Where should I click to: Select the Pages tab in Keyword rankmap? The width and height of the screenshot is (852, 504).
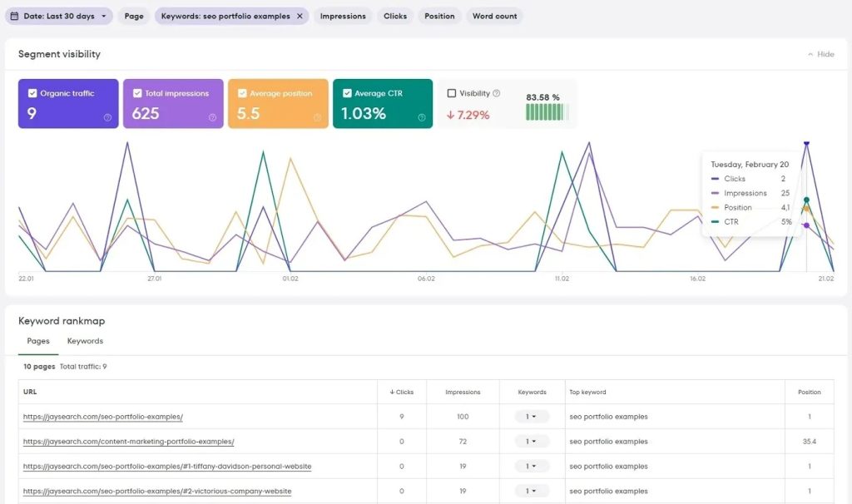click(38, 341)
